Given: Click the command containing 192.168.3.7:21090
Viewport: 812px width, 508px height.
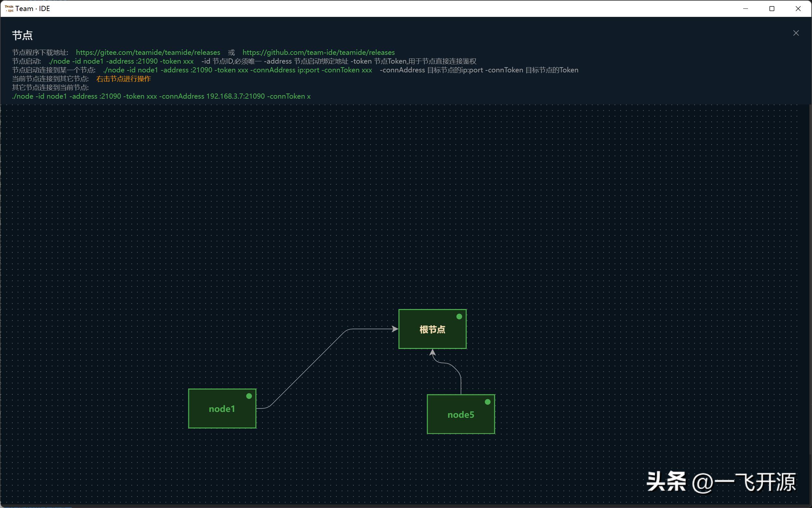Looking at the screenshot, I should click(161, 96).
